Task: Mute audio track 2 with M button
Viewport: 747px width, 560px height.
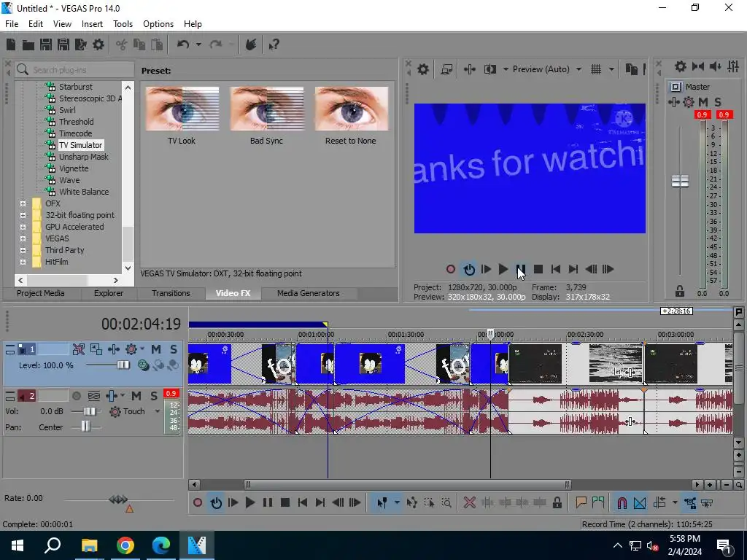Action: pos(136,396)
